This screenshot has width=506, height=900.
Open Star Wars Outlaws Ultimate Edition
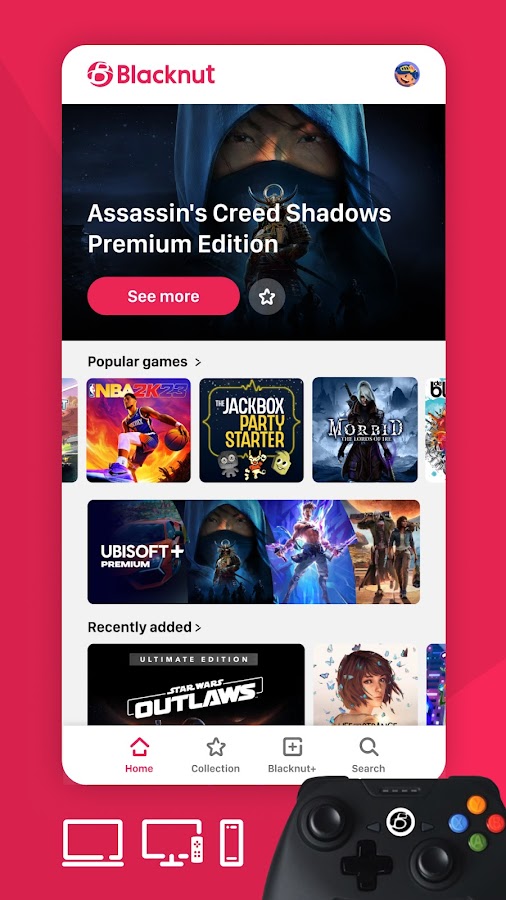pos(196,684)
